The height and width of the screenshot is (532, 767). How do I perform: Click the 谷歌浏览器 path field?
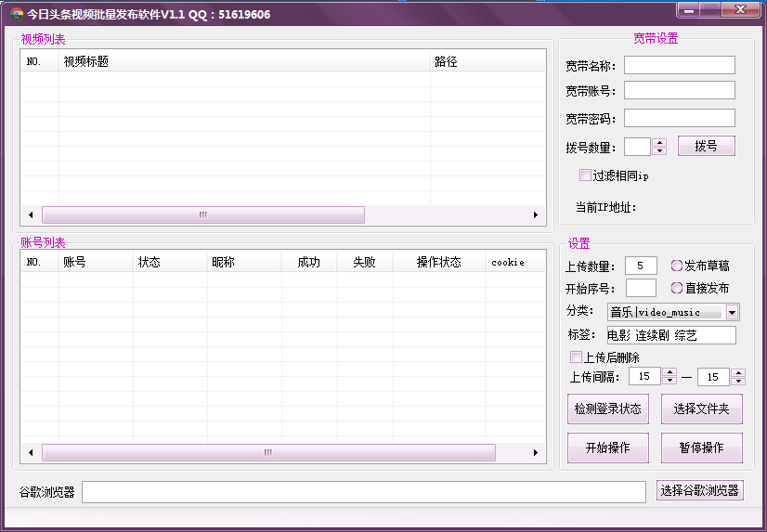point(364,492)
